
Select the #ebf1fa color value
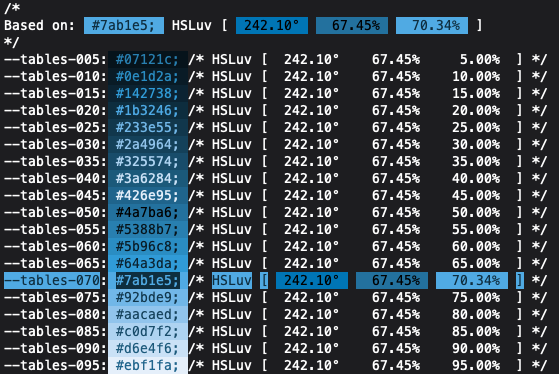(x=148, y=365)
